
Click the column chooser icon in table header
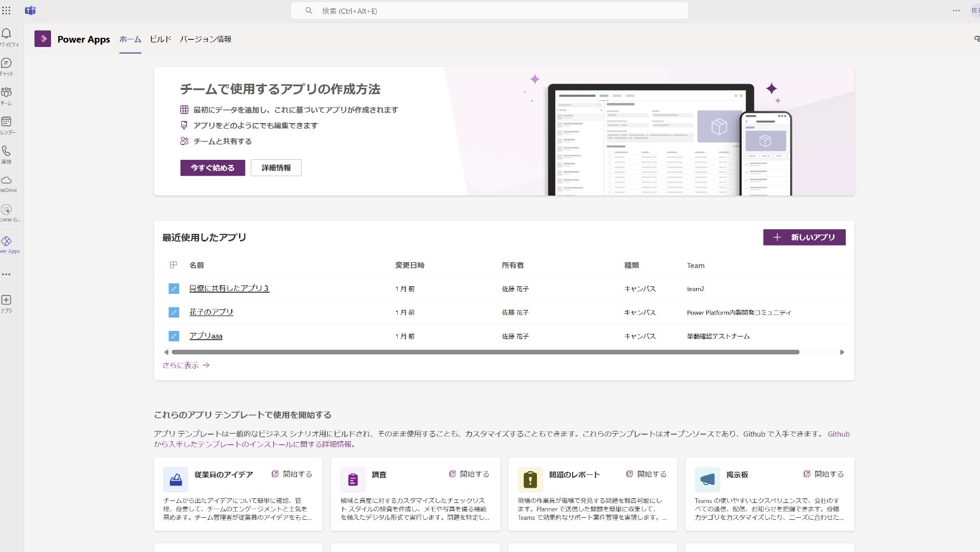pos(174,265)
